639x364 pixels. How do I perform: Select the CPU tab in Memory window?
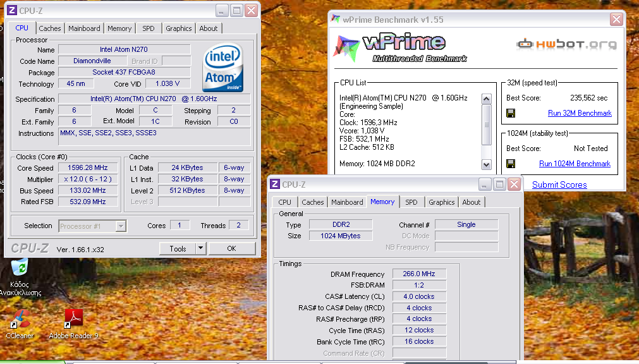click(285, 202)
